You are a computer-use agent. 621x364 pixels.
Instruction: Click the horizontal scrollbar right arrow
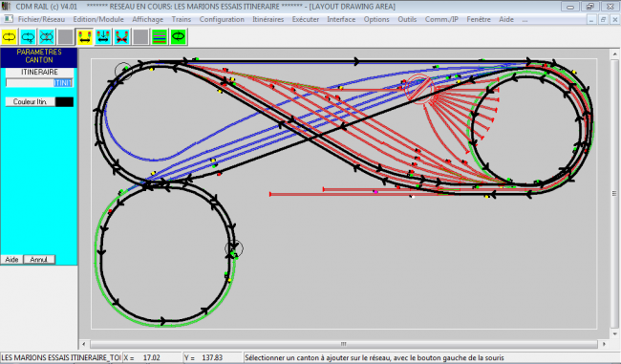[604, 344]
